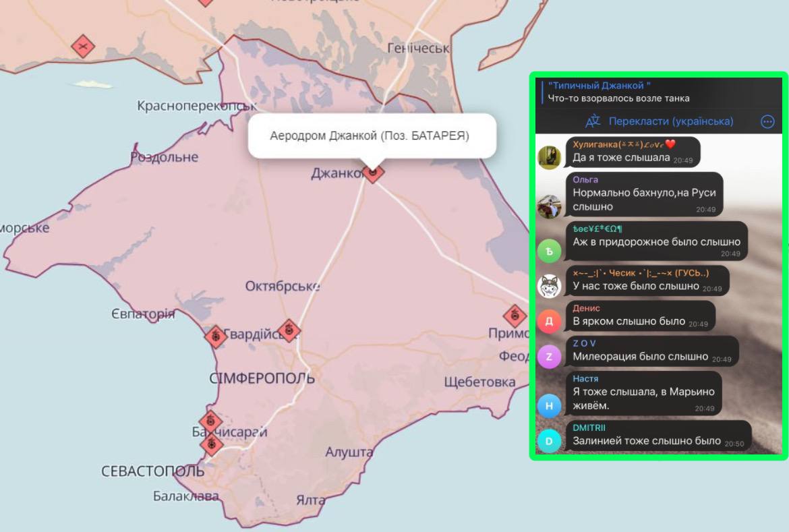Open Хулиганка's profile avatar
789x532 pixels.
click(x=549, y=157)
